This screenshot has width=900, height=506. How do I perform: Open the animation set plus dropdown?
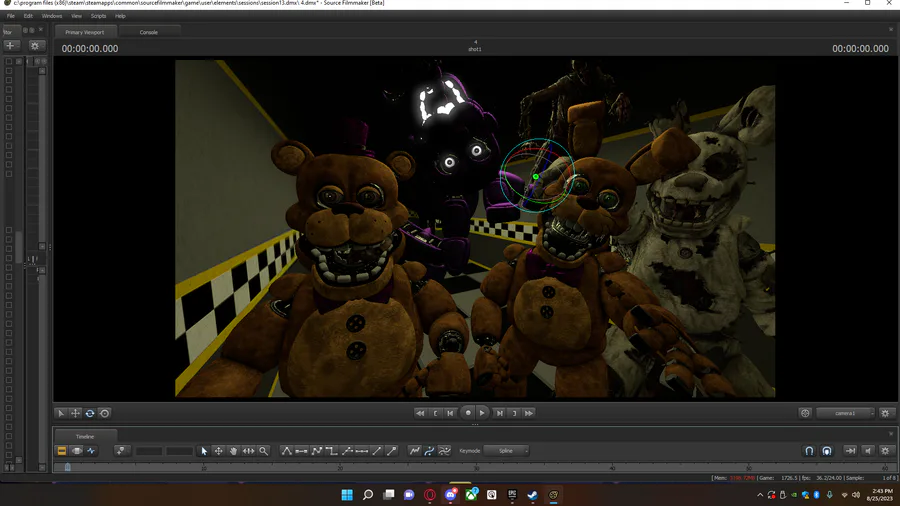tap(11, 45)
